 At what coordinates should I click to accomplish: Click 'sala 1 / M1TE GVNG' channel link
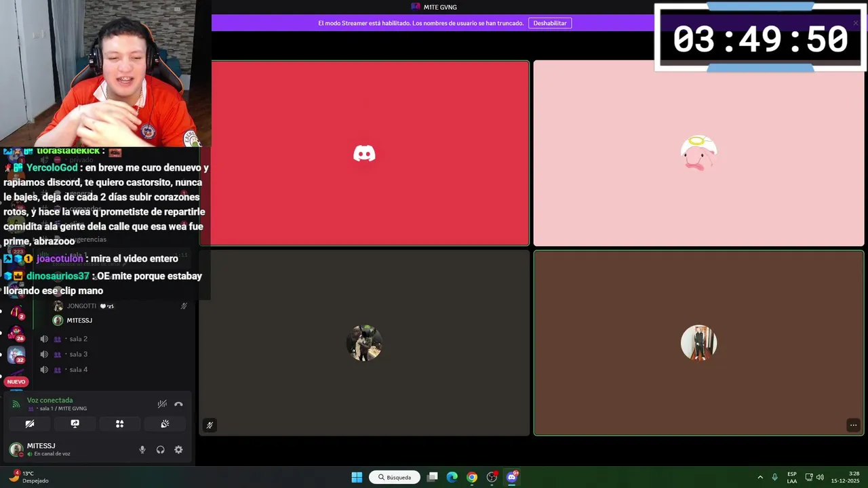coord(62,409)
